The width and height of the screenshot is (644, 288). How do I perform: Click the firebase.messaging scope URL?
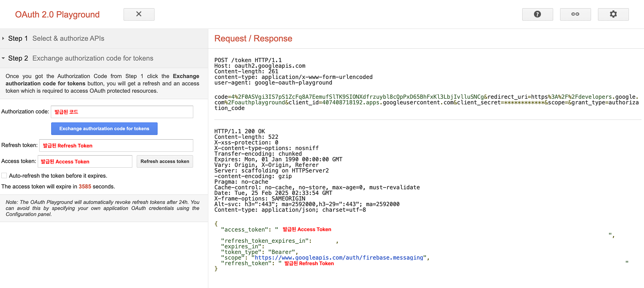pyautogui.click(x=339, y=257)
